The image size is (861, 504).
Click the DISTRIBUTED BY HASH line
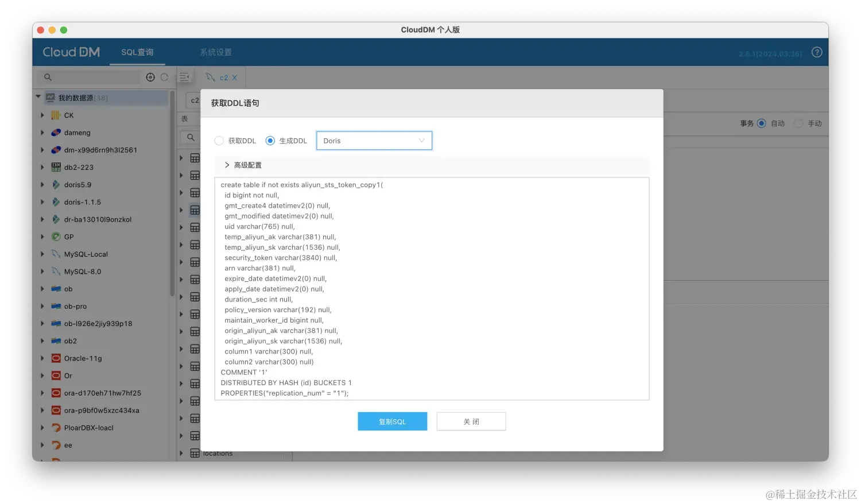point(286,383)
